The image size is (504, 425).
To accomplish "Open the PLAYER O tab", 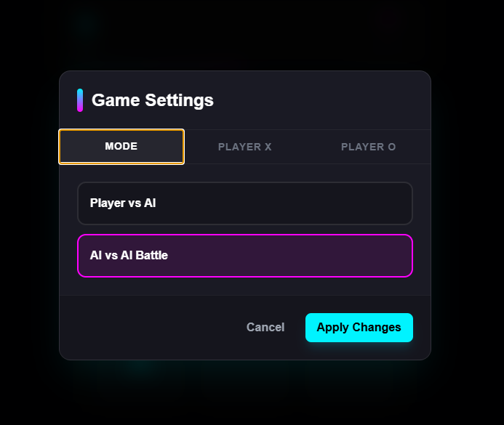I will click(369, 147).
